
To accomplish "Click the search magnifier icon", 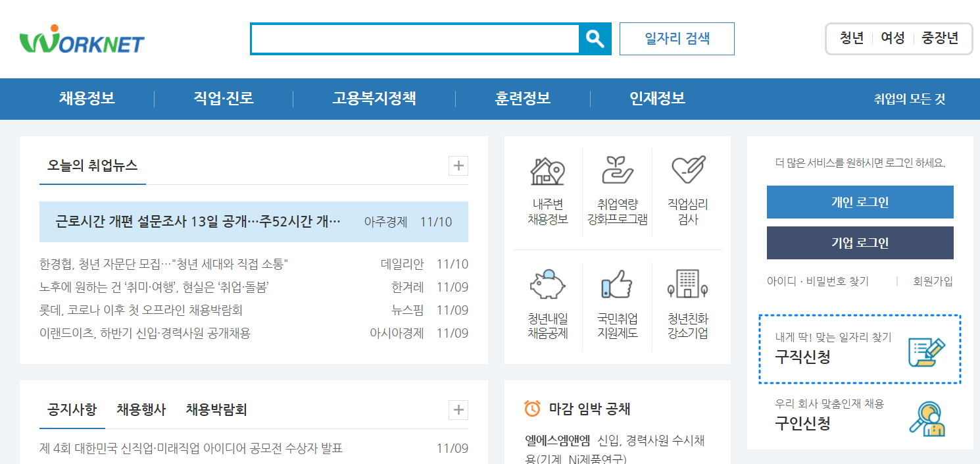I will tap(595, 39).
